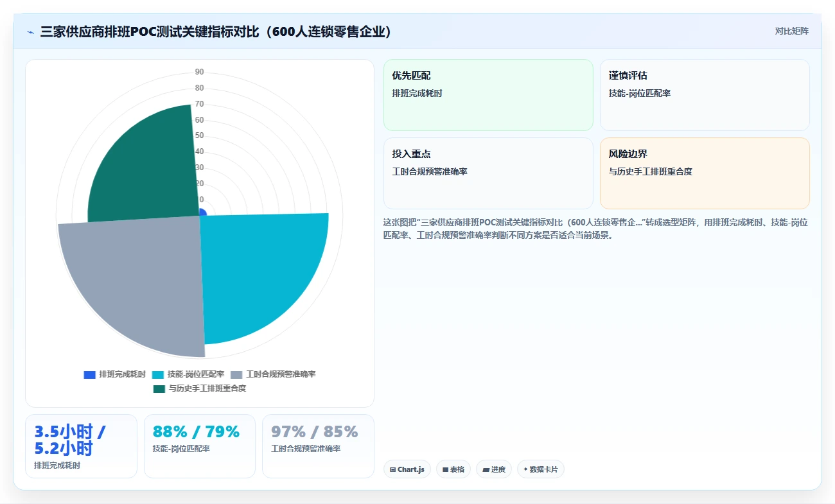Click 工时合规预警准确率 text in 投入重点 card
835x504 pixels.
430,172
